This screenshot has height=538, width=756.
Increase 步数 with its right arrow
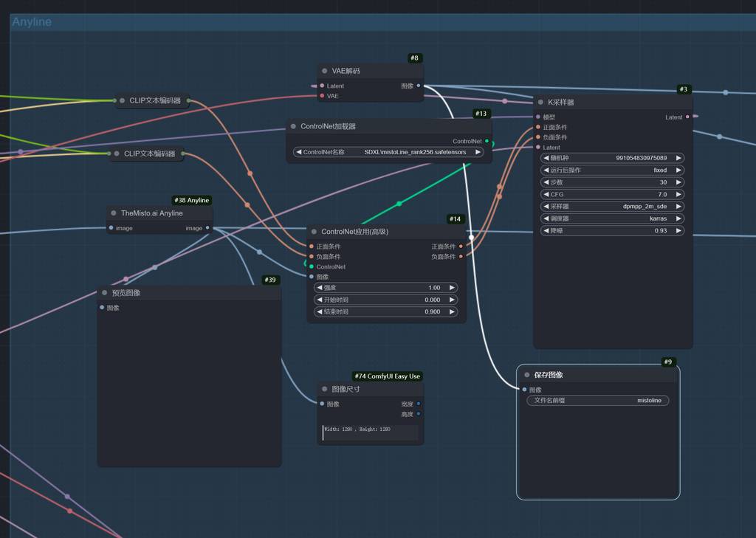(x=678, y=182)
